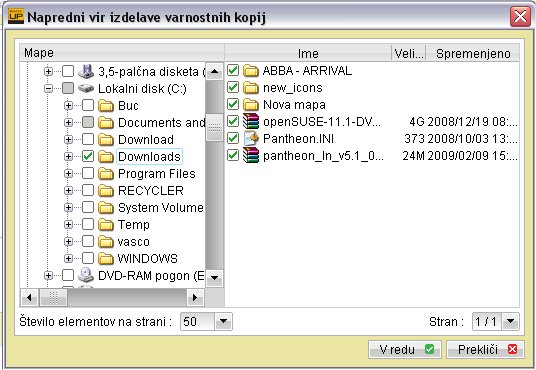Check the Temp folder checkbox

click(88, 224)
